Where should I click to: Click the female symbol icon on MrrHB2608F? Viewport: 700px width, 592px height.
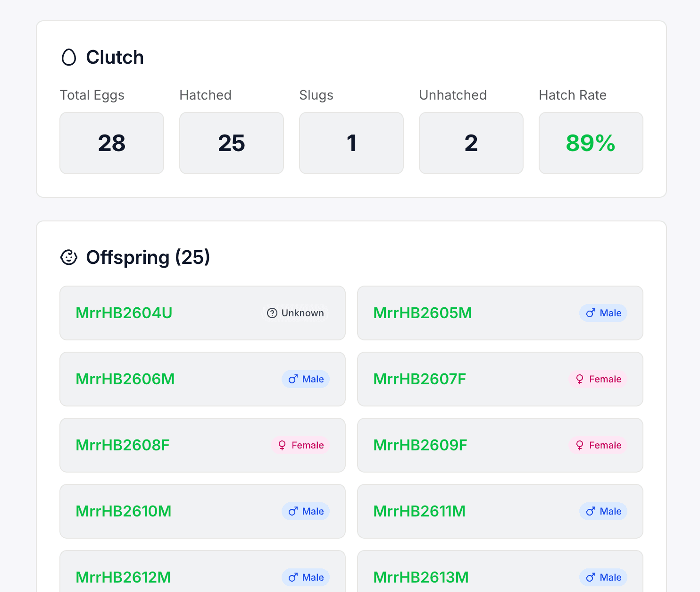[x=282, y=445]
